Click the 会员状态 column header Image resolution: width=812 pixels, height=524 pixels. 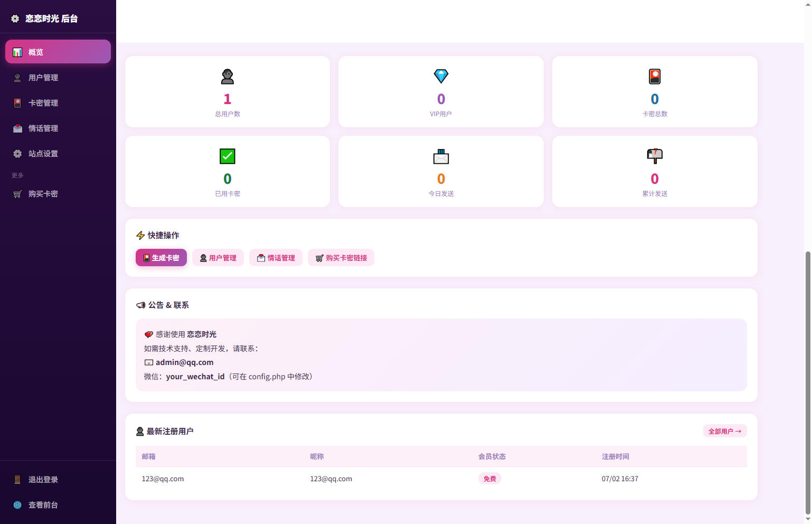[492, 456]
